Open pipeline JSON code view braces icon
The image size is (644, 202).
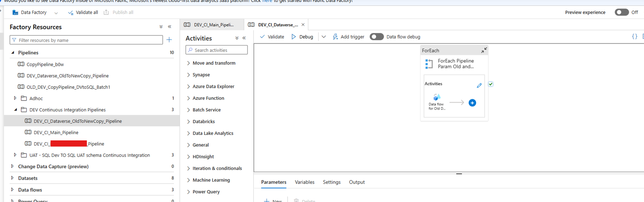[x=635, y=36]
